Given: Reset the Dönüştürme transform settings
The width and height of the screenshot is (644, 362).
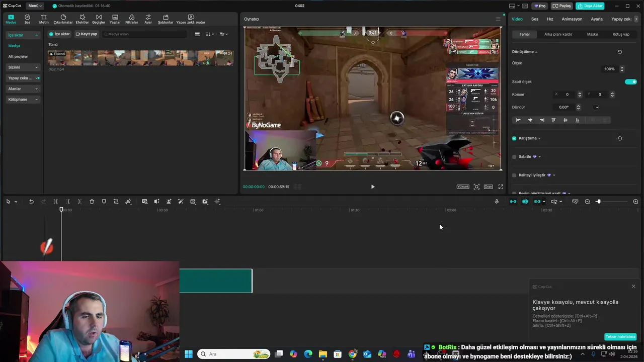Looking at the screenshot, I should (x=619, y=52).
